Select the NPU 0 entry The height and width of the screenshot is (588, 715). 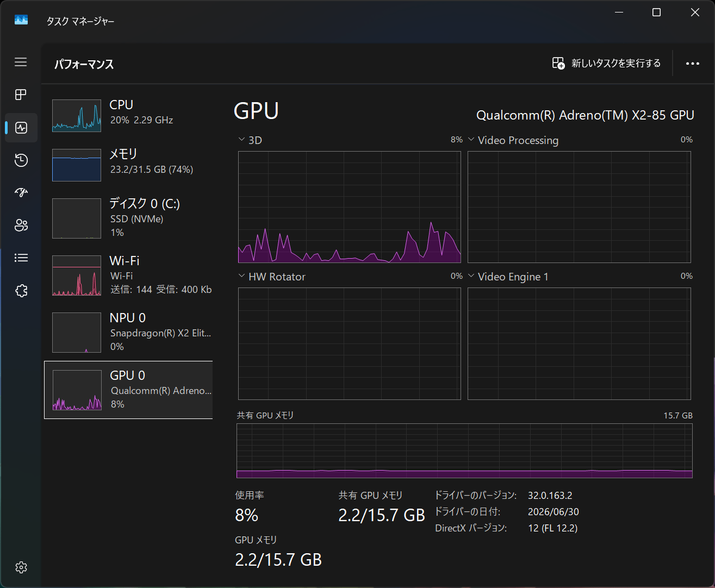(128, 333)
